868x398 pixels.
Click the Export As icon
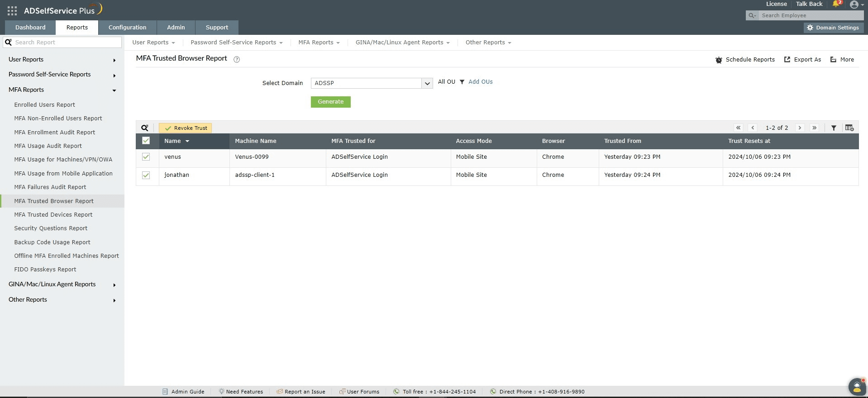pyautogui.click(x=787, y=59)
